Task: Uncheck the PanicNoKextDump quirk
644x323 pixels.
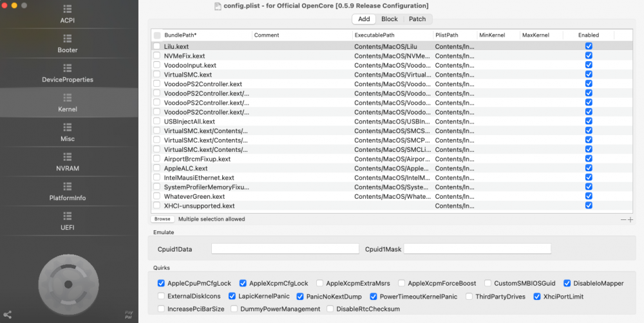Action: pyautogui.click(x=300, y=296)
